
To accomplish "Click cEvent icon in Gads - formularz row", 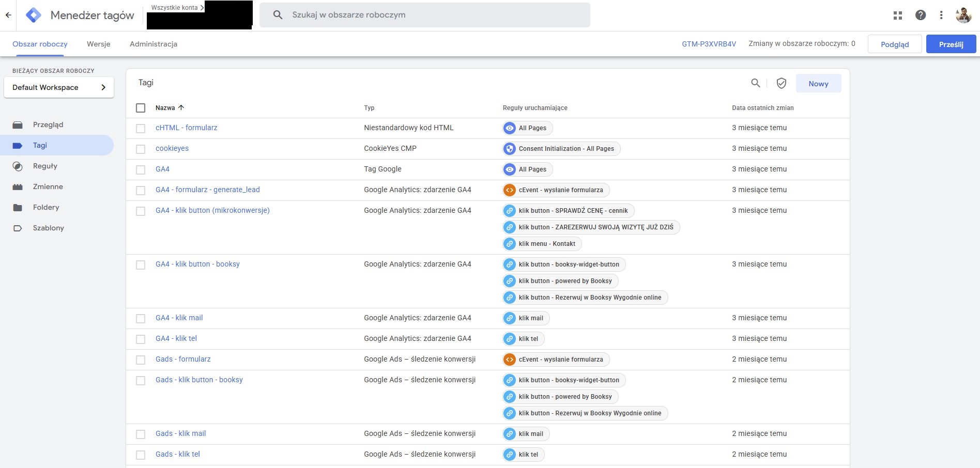I will pos(510,360).
